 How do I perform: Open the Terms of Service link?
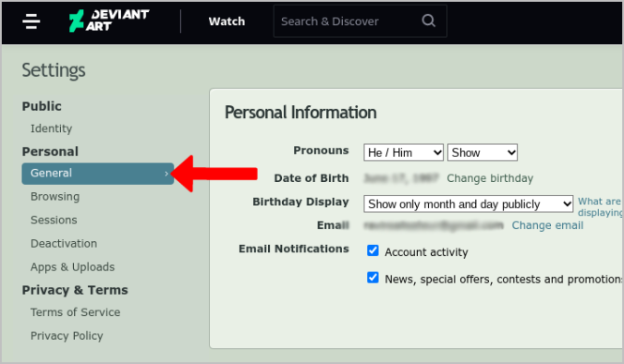coord(75,312)
